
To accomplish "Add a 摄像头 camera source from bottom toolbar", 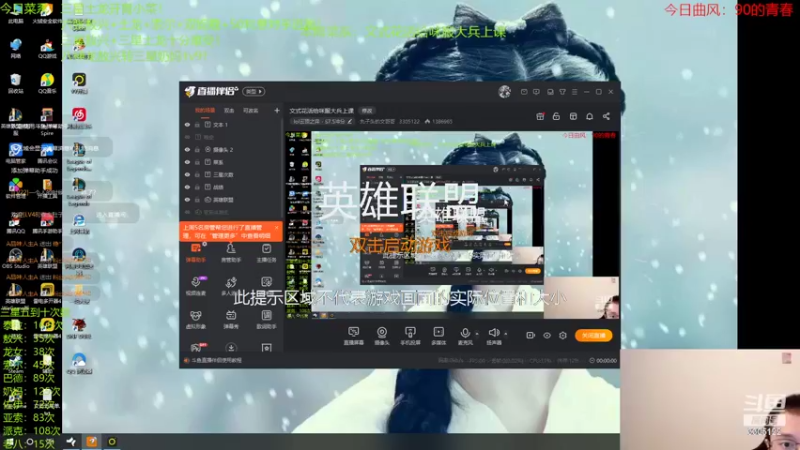I will point(382,336).
